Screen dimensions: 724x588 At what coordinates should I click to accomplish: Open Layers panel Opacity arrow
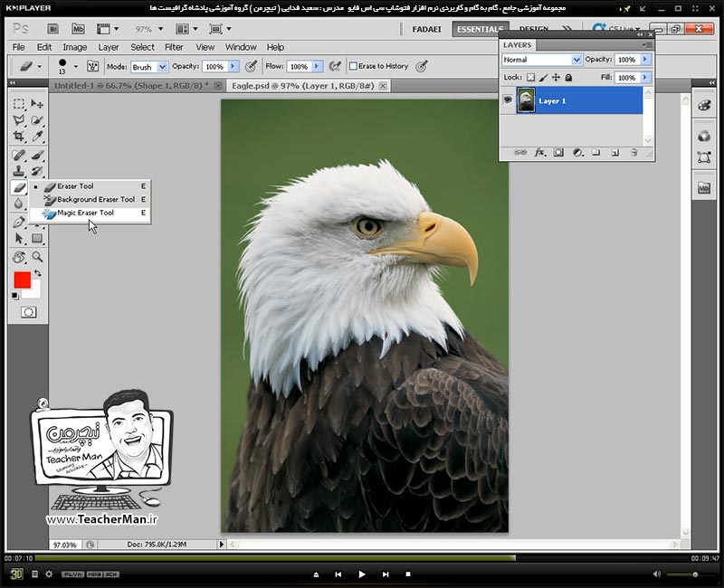point(645,60)
